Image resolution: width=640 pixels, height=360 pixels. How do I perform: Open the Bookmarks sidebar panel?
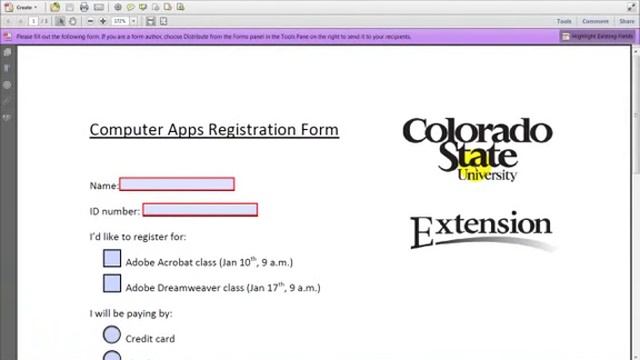click(7, 68)
